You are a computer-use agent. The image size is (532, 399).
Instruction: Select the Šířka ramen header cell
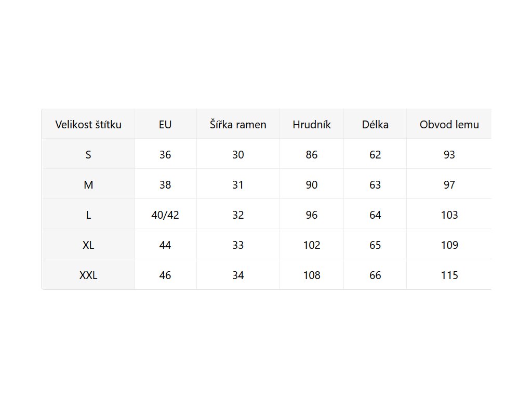(238, 125)
